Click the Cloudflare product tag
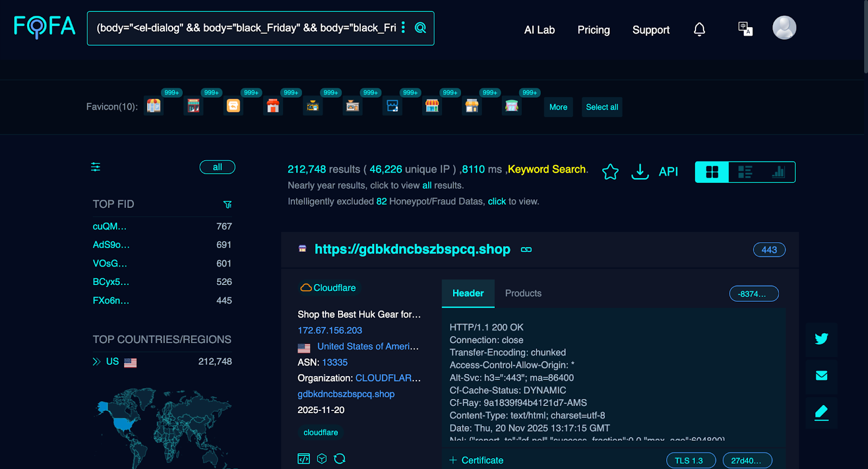The width and height of the screenshot is (868, 469). [329, 288]
